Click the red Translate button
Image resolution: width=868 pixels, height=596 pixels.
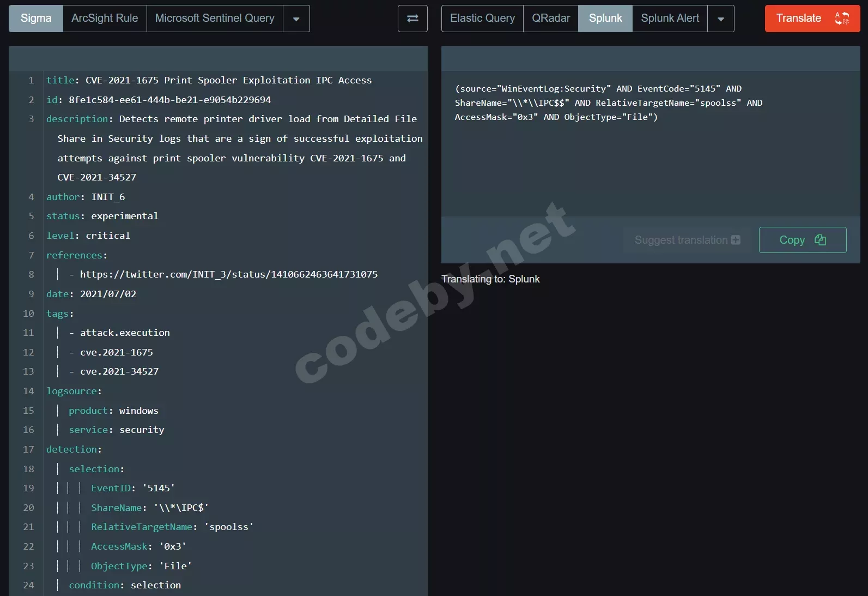tap(812, 19)
